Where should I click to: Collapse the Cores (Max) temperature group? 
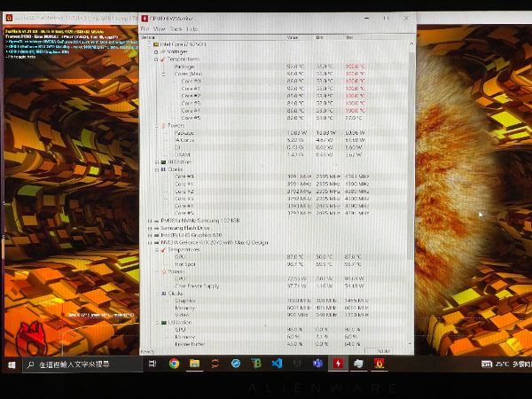(163, 74)
